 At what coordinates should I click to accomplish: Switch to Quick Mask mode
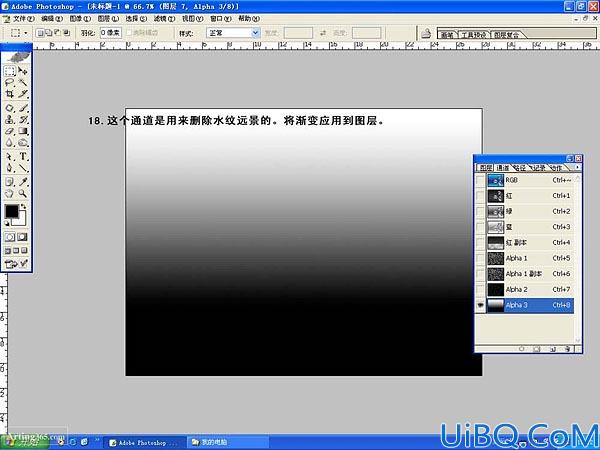[23, 237]
